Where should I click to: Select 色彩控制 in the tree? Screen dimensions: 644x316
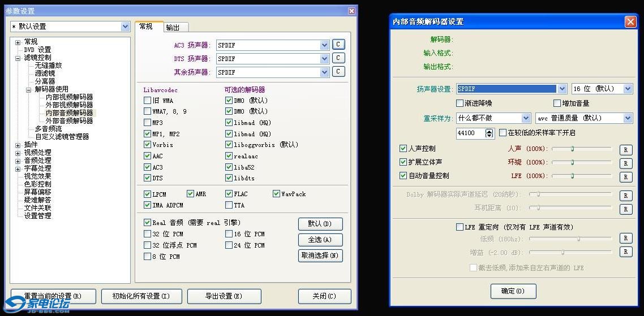38,184
